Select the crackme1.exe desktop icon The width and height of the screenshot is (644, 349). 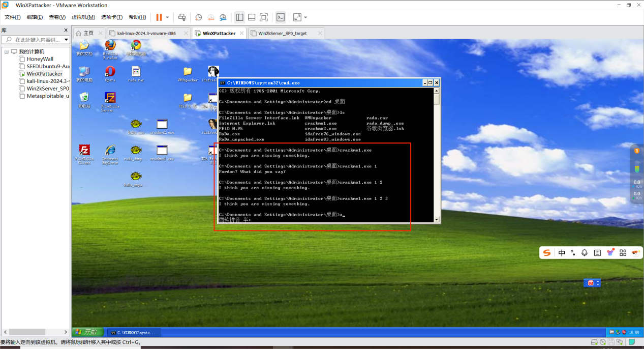[162, 153]
